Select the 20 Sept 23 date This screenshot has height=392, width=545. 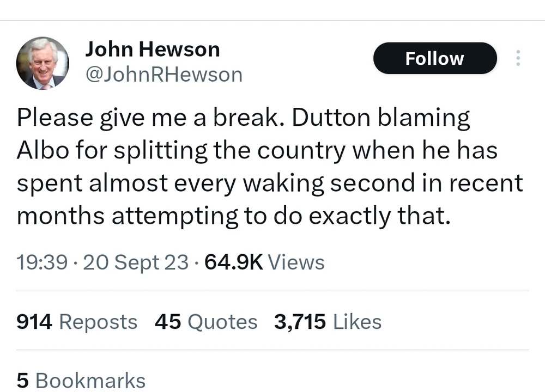(x=136, y=262)
